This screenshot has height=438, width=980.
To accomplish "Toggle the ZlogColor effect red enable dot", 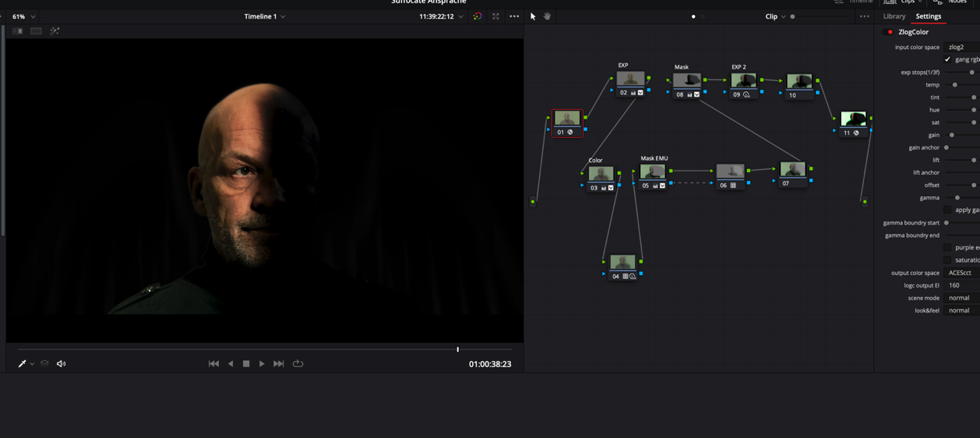I will [890, 33].
